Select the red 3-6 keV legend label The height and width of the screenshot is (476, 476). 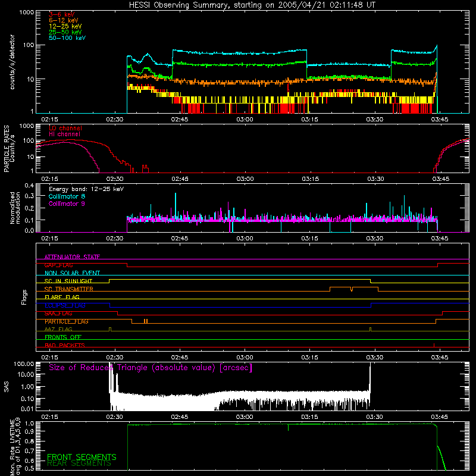(62, 14)
